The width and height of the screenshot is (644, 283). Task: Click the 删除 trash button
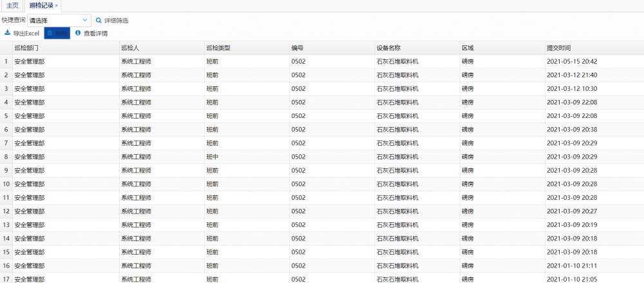point(57,34)
